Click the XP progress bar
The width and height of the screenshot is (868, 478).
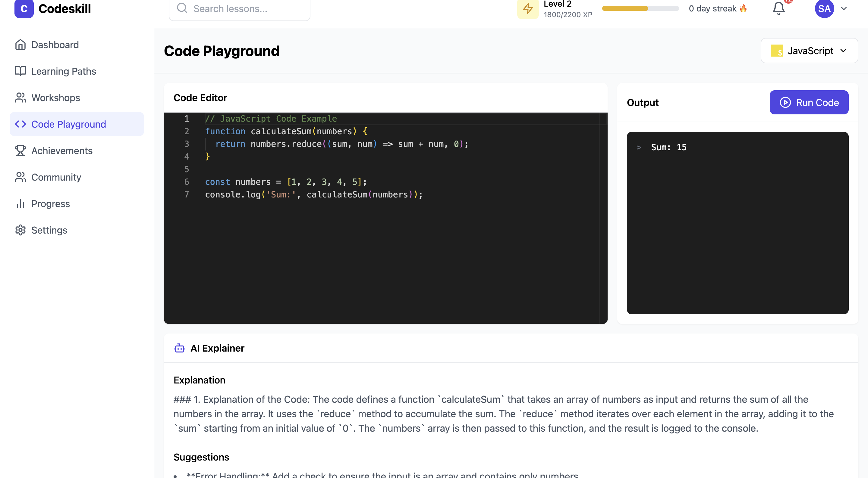tap(640, 8)
